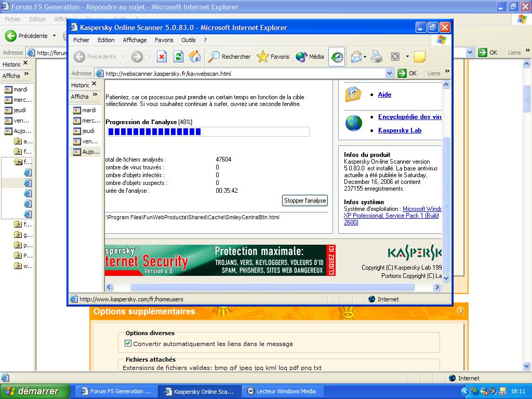The image size is (532, 399).
Task: Click Kaspersky Internet Security banner ad
Action: pyautogui.click(x=220, y=260)
